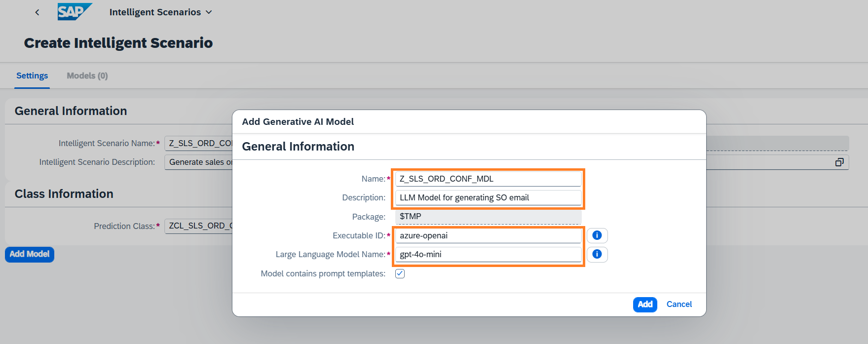Open the Intelligent Scenarios dropdown menu

[160, 12]
